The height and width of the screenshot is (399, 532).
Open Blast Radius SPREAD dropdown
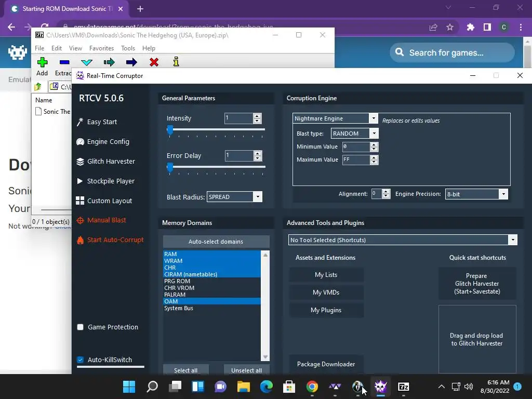point(258,197)
